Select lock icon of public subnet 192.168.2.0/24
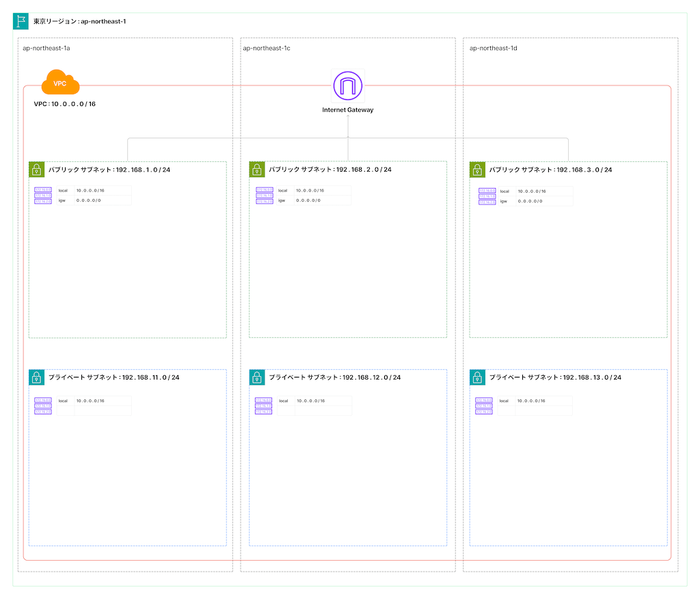 [257, 170]
